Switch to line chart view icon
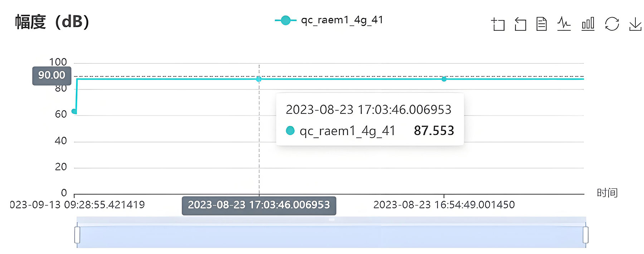The width and height of the screenshot is (644, 254). pyautogui.click(x=564, y=24)
